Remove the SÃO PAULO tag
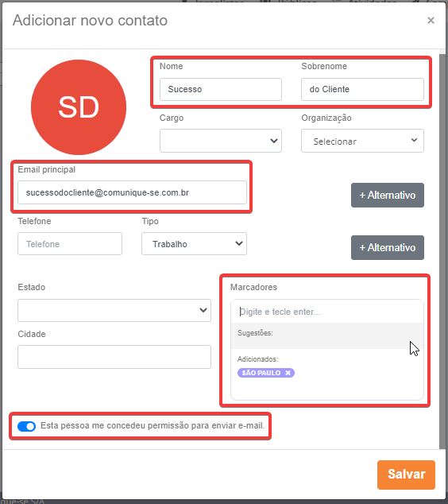Image resolution: width=448 pixels, height=504 pixels. pyautogui.click(x=288, y=373)
